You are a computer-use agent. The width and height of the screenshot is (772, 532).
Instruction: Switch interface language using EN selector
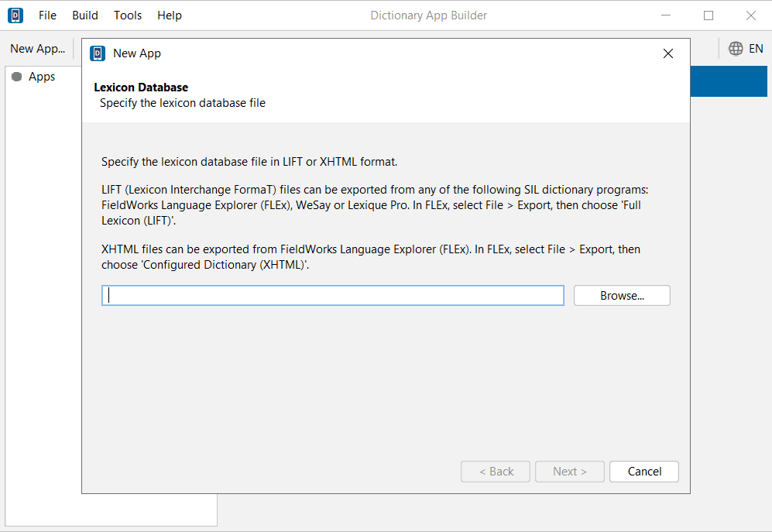click(757, 48)
